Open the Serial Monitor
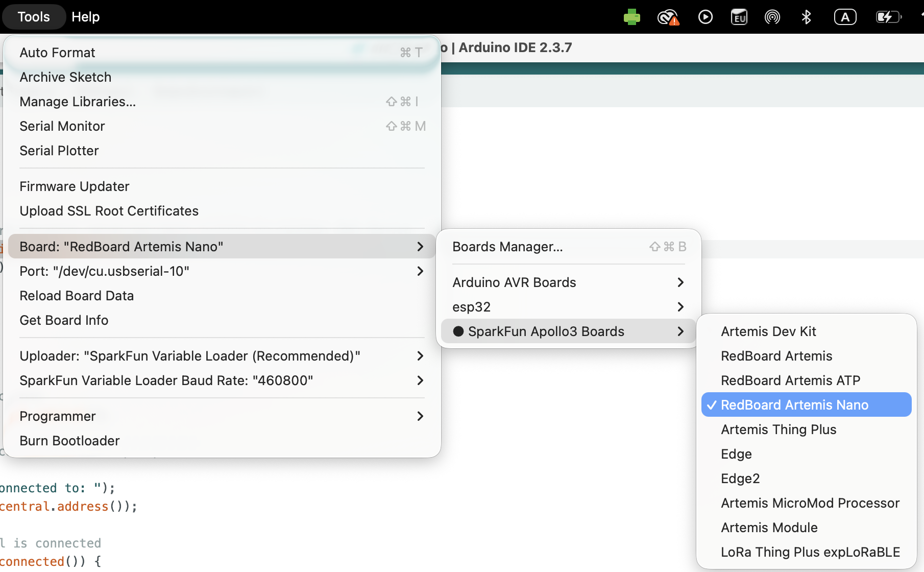Screen dimensions: 924x572 (62, 126)
